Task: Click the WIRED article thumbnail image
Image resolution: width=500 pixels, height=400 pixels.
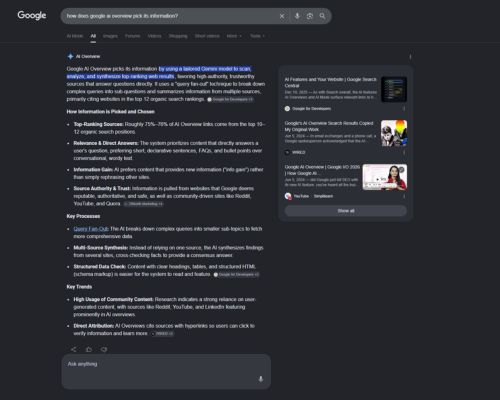Action: pos(394,133)
